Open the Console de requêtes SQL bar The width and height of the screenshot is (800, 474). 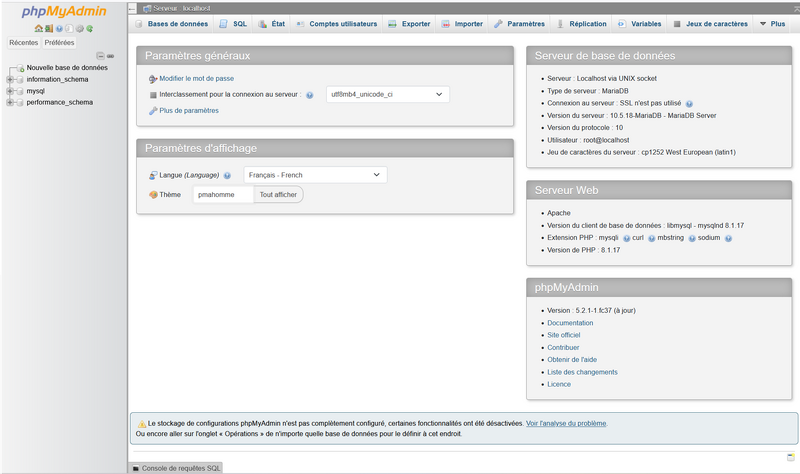[176, 468]
